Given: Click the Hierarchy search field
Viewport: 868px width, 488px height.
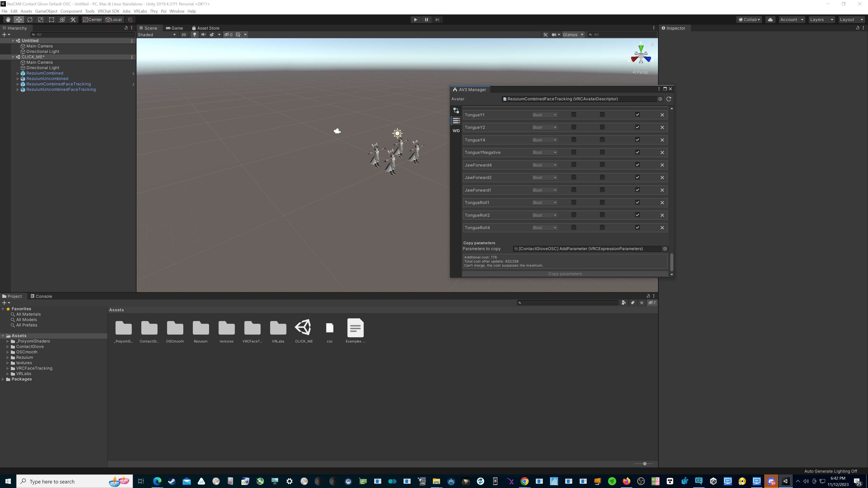Looking at the screenshot, I should [x=83, y=34].
